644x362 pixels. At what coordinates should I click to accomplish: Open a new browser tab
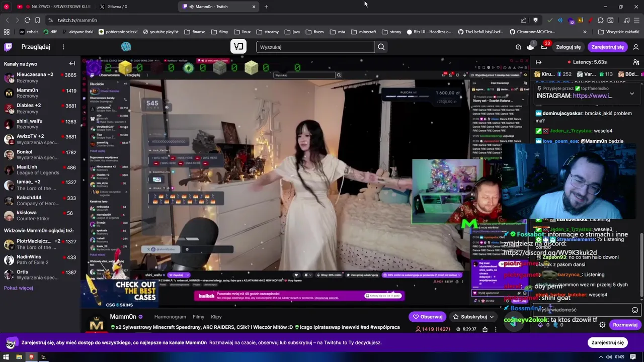(x=266, y=7)
